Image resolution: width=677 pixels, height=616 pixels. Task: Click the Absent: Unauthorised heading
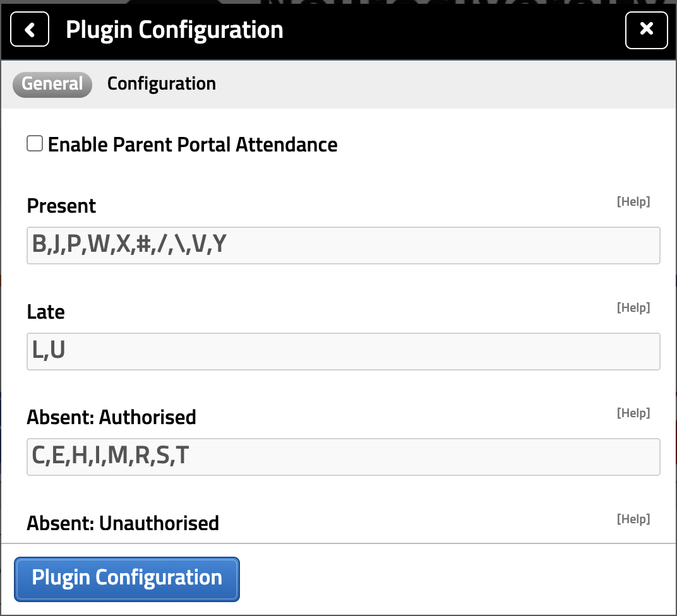(123, 523)
